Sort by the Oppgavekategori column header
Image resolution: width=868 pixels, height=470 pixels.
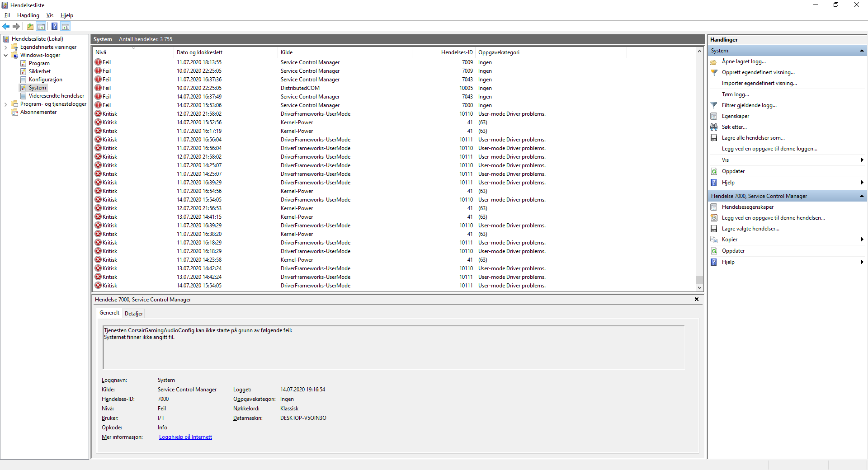(x=551, y=52)
